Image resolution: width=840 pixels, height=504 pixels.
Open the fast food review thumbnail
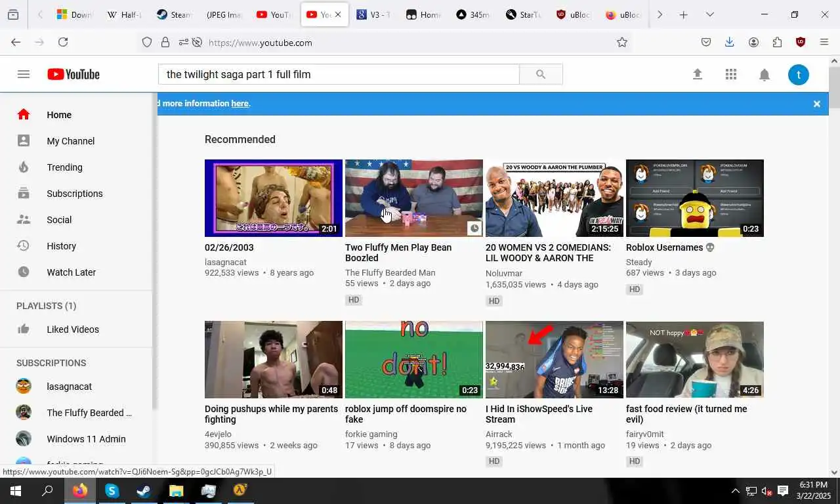coord(695,360)
